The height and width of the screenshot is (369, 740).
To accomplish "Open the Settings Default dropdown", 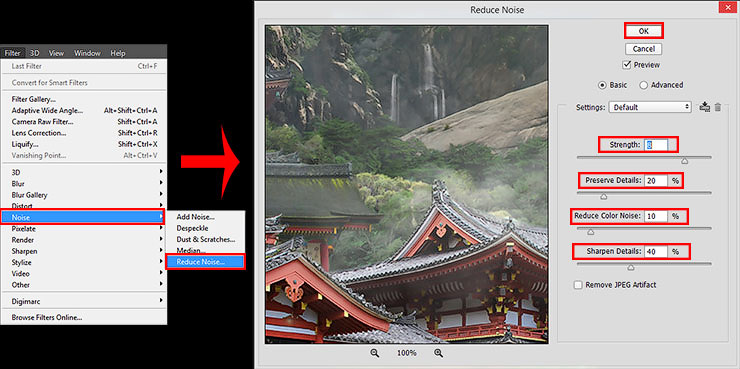I will click(x=650, y=107).
